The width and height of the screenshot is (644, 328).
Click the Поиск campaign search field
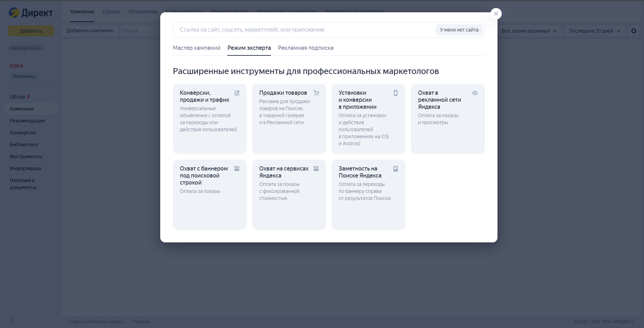click(x=141, y=31)
